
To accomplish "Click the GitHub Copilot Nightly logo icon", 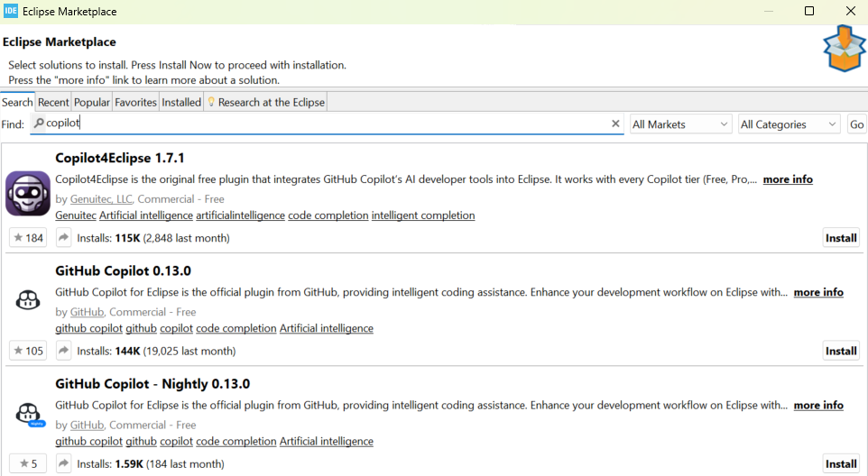I will click(29, 414).
